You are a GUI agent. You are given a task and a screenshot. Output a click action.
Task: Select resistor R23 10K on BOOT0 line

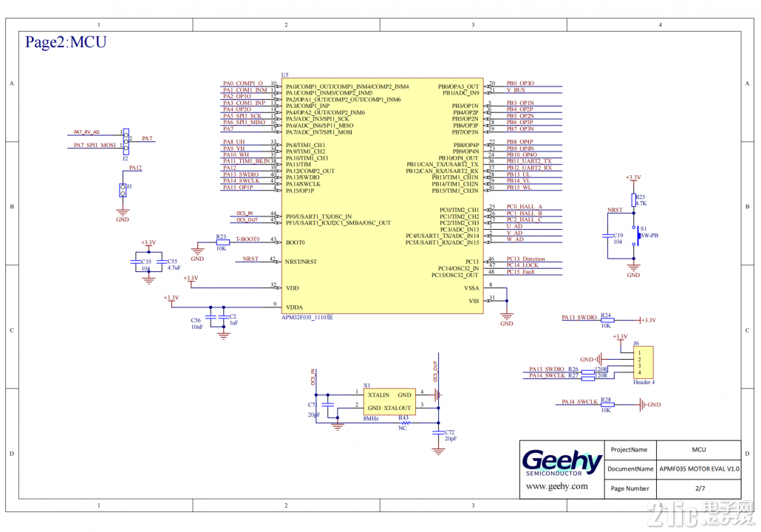[223, 242]
